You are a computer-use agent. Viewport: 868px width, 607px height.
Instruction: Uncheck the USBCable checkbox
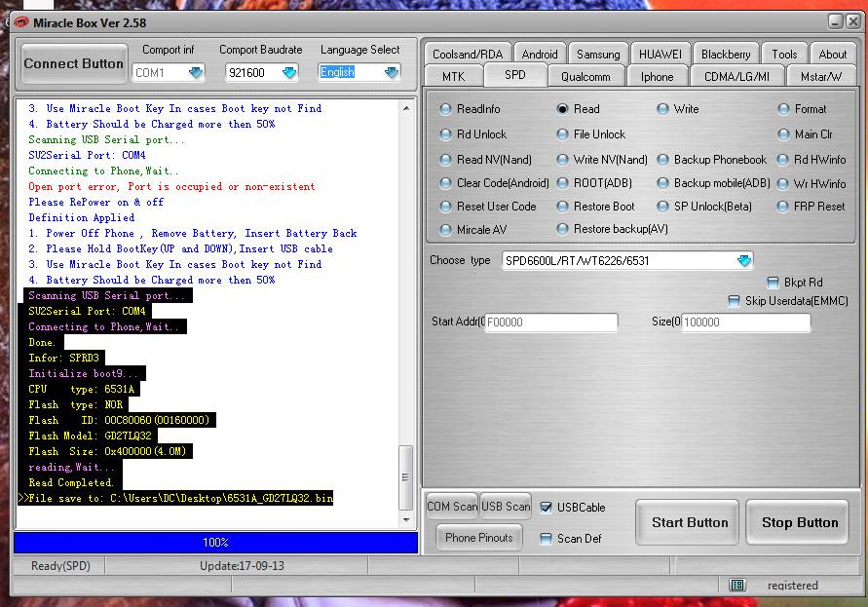546,508
